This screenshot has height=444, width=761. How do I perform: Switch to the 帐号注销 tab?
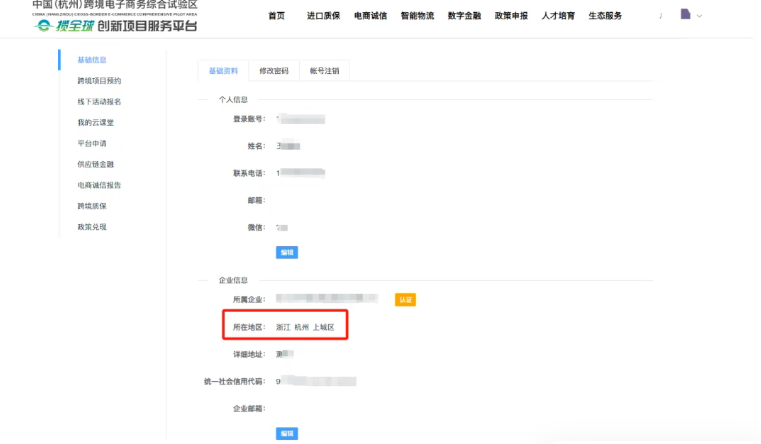(324, 71)
